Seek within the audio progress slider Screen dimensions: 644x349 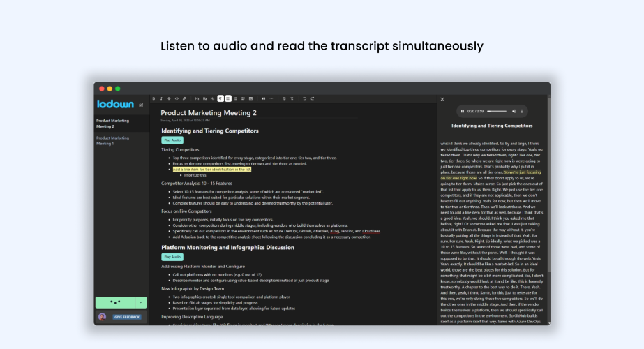point(497,111)
